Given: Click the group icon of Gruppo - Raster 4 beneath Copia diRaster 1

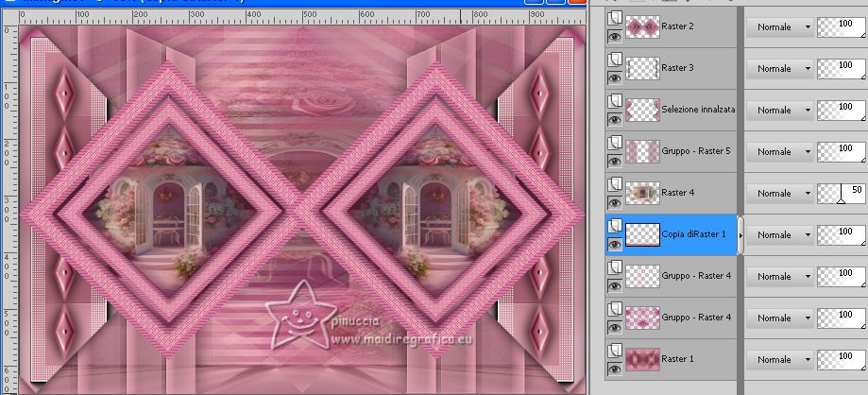Looking at the screenshot, I should click(x=615, y=267).
